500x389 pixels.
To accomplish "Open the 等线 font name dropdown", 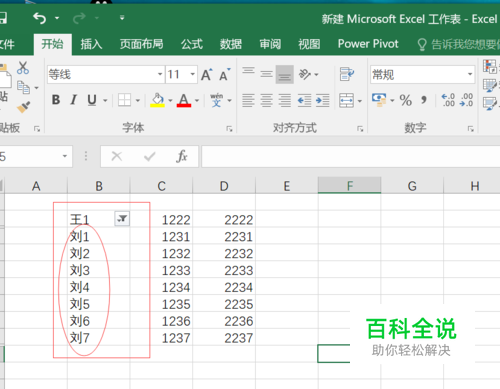I will click(160, 74).
